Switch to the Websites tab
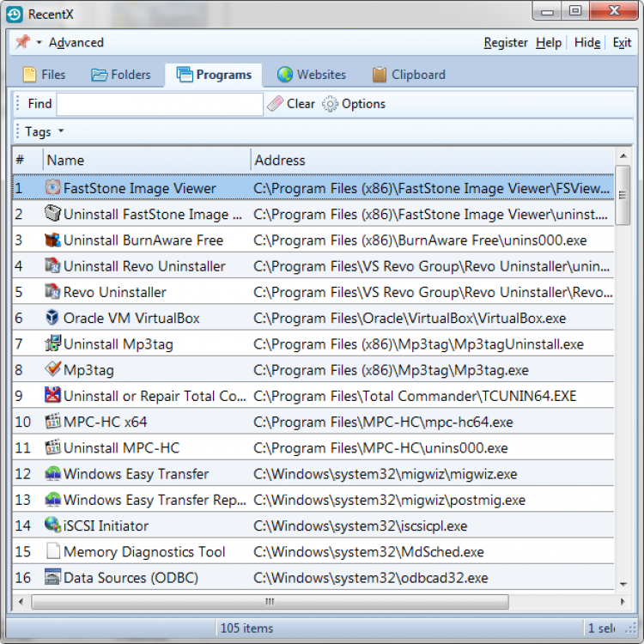Image resolution: width=644 pixels, height=644 pixels. (x=312, y=75)
